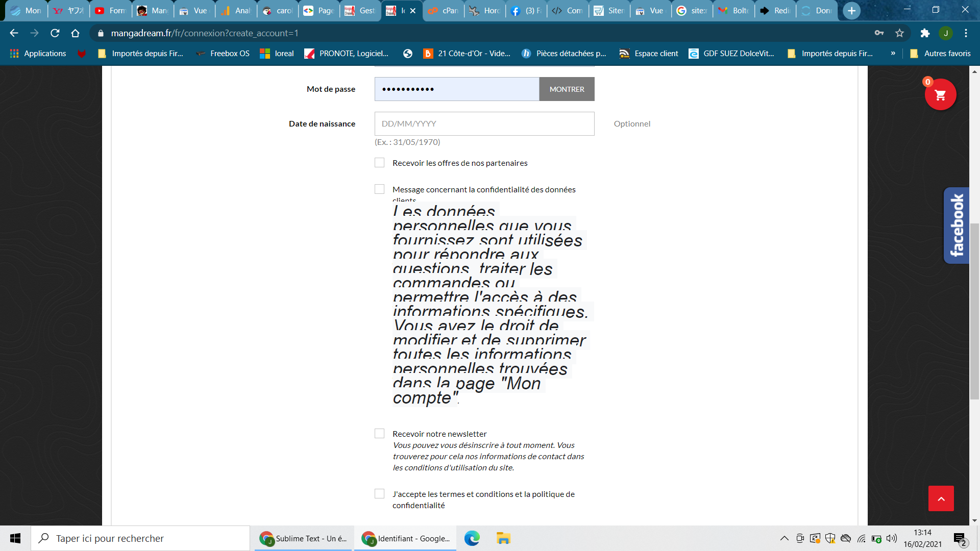Open the shopping cart icon

(940, 94)
